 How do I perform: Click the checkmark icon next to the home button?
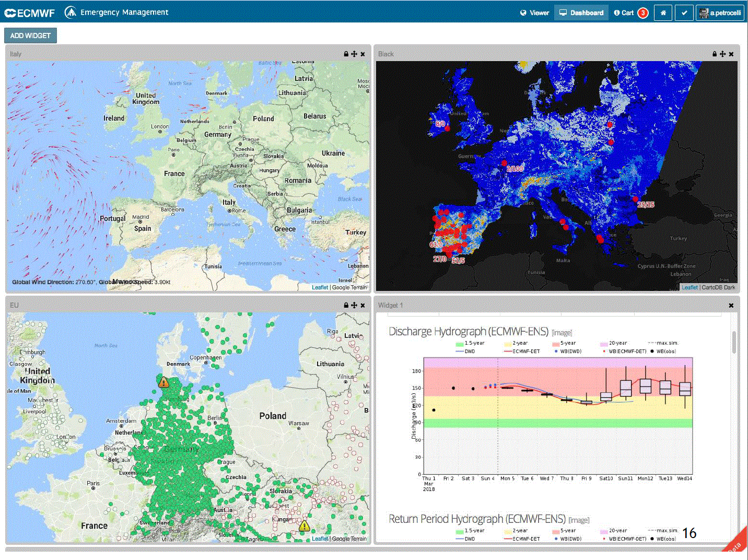tap(684, 13)
